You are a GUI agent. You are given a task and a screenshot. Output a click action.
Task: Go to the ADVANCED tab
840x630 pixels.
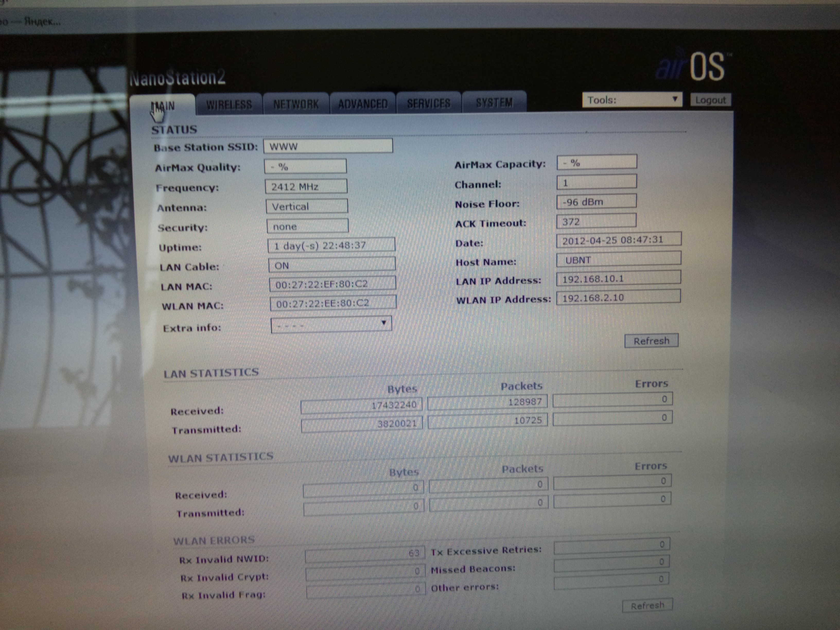[x=363, y=103]
